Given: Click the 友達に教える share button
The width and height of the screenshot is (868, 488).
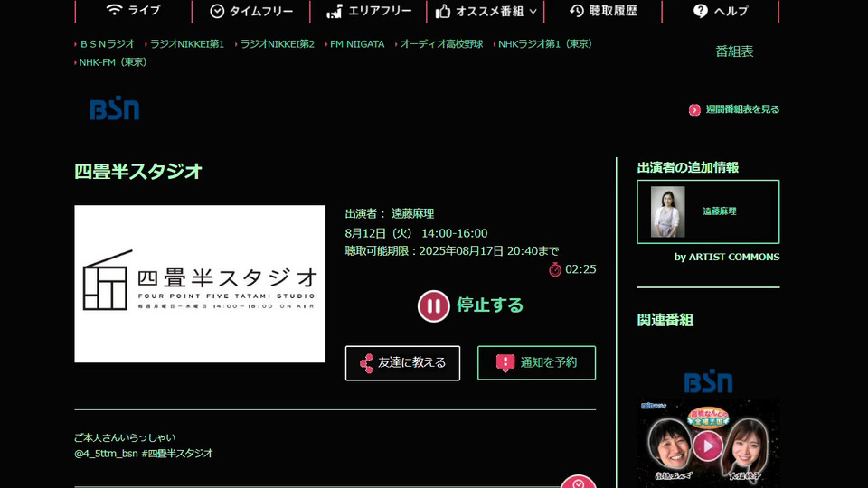Looking at the screenshot, I should tap(402, 363).
